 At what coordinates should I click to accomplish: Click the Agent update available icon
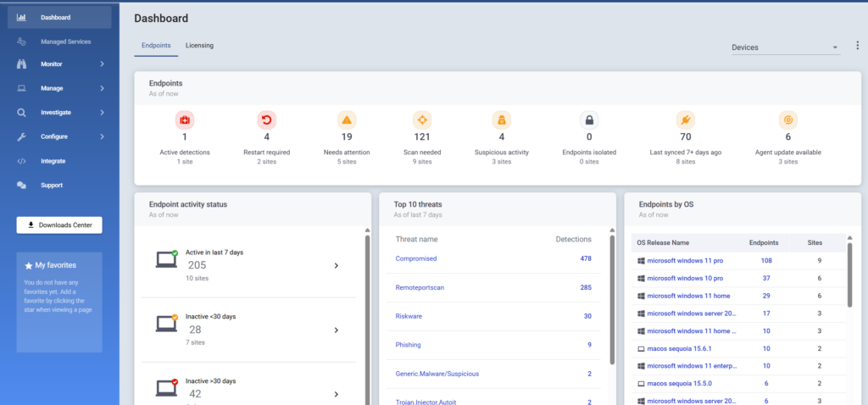click(787, 119)
